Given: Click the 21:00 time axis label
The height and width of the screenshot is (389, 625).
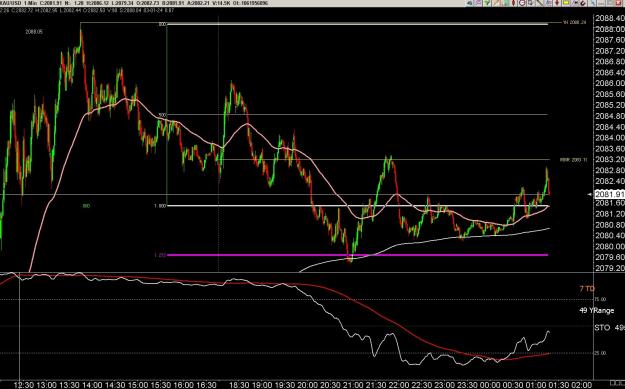Looking at the screenshot, I should 353,385.
